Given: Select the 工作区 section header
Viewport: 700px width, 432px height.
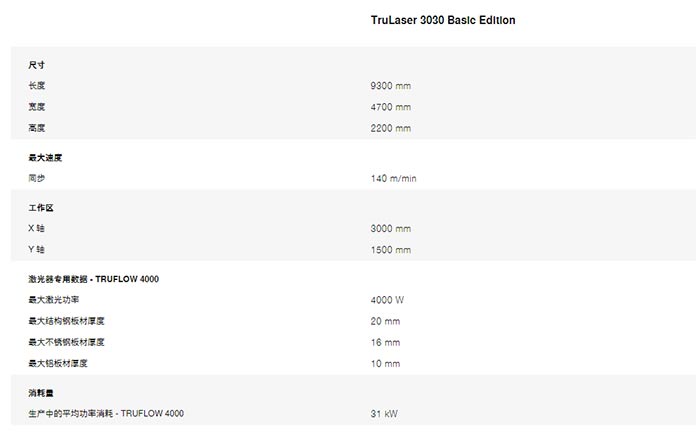Looking at the screenshot, I should (41, 208).
